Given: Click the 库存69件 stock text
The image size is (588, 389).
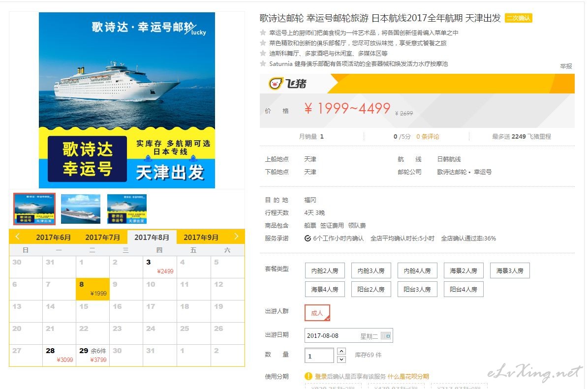Looking at the screenshot, I should pos(368,355).
